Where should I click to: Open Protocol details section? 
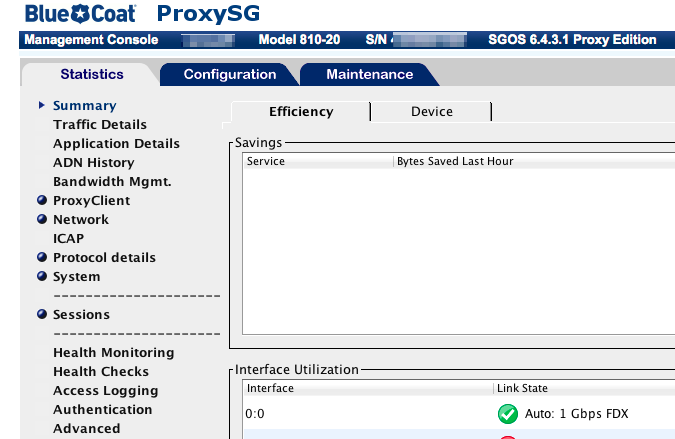pos(104,257)
